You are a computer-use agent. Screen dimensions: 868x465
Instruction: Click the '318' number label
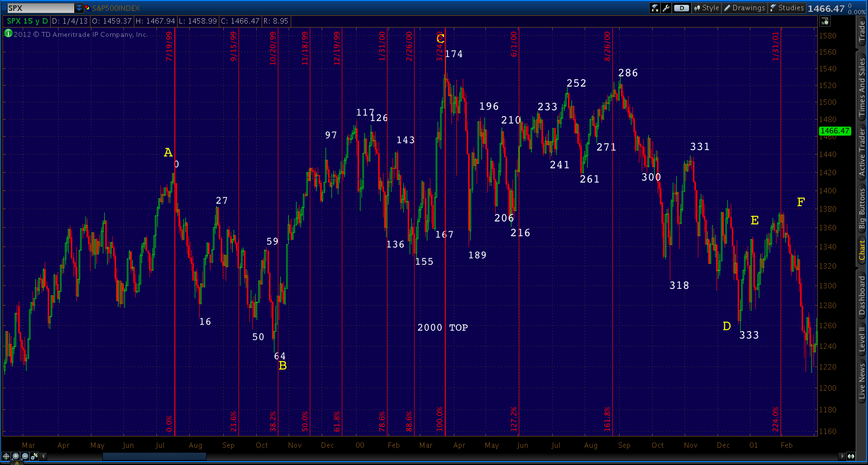(679, 286)
